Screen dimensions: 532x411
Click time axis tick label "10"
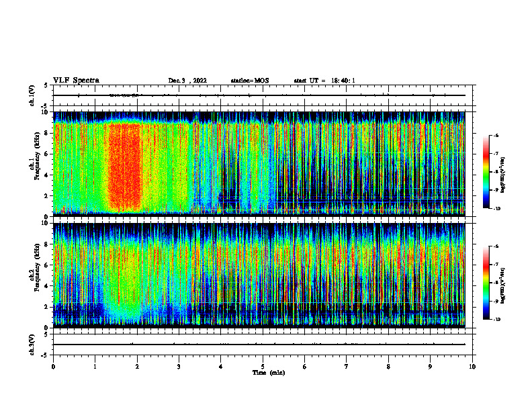pos(472,367)
